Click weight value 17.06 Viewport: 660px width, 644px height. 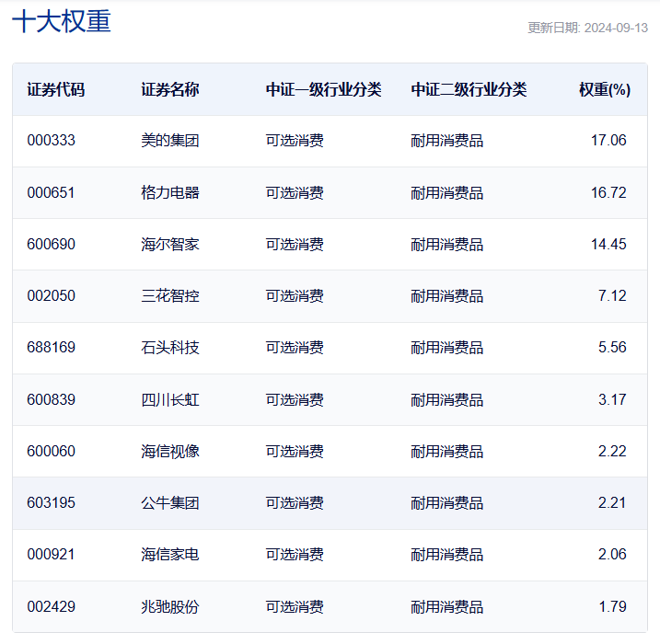tap(608, 140)
